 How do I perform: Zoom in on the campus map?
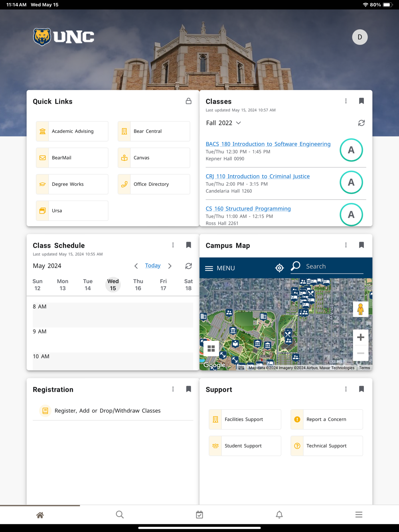361,337
